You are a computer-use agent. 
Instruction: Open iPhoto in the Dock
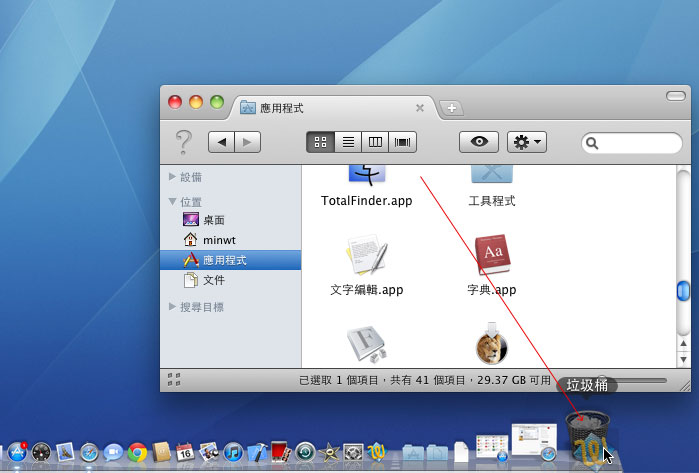[209, 452]
